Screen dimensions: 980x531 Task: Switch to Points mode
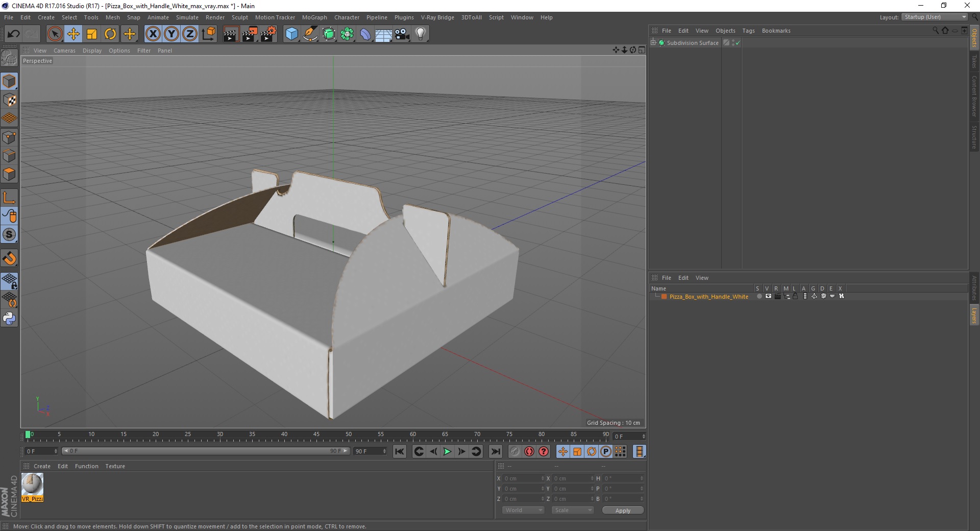9,137
